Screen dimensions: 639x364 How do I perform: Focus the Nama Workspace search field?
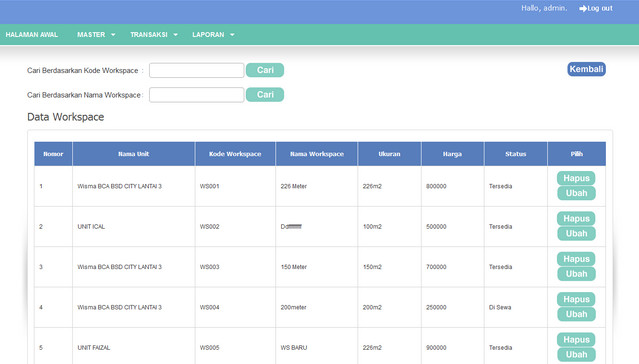coord(196,95)
